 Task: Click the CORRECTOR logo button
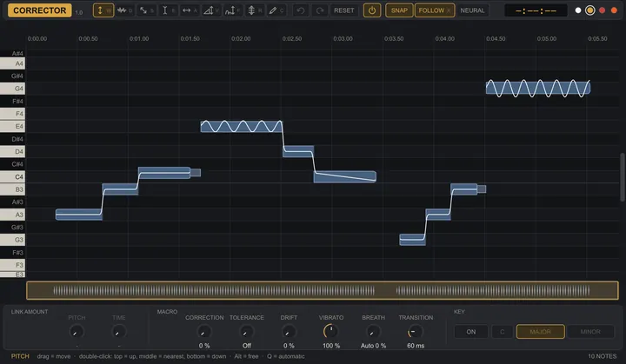pos(39,10)
